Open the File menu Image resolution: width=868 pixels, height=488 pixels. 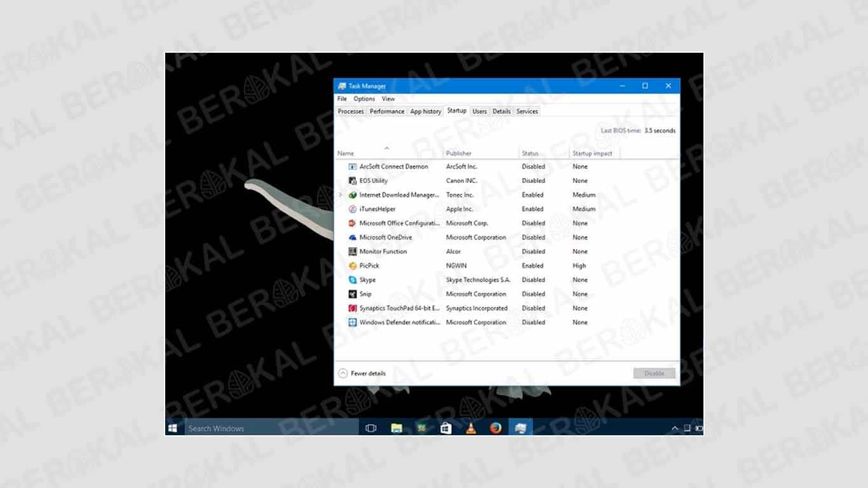[x=342, y=98]
